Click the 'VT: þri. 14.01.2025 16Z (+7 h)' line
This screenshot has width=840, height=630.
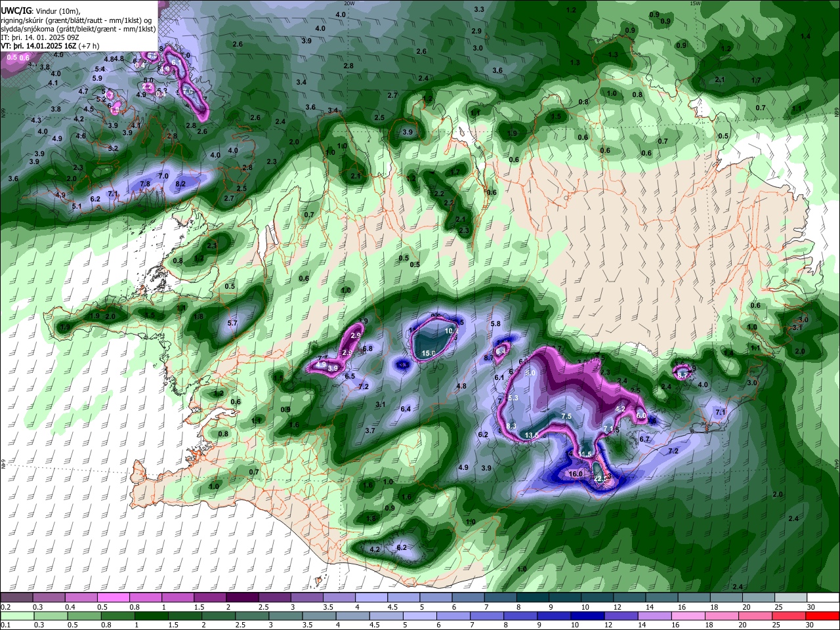(x=51, y=46)
